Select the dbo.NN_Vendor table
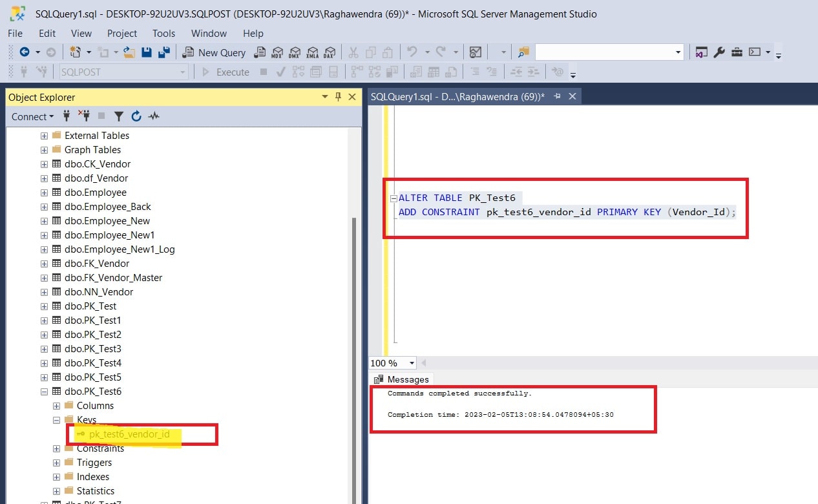This screenshot has width=818, height=504. [99, 292]
